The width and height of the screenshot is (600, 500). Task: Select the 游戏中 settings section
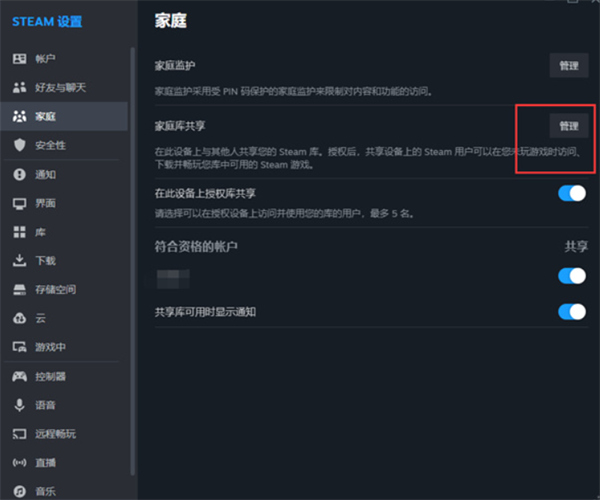[x=64, y=347]
